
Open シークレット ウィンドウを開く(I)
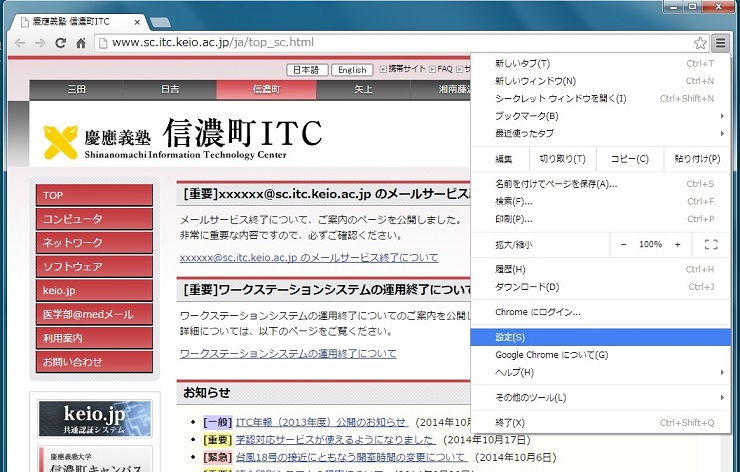(x=601, y=99)
